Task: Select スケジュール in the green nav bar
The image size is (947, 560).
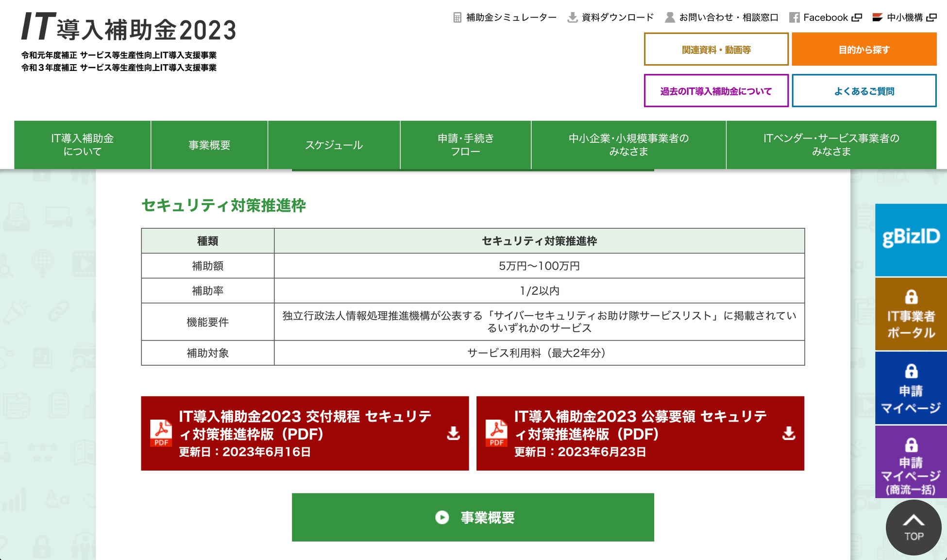Action: [x=334, y=145]
